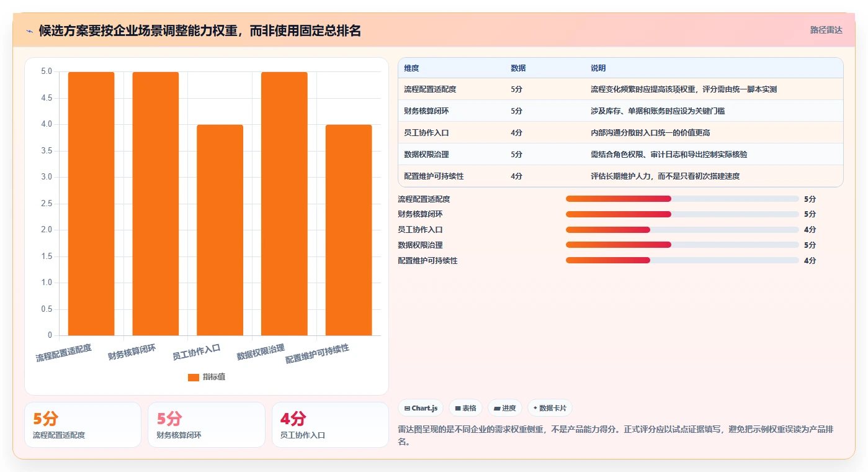Click the 数据卡片 chip
Viewport: 868px width, 472px height.
coord(550,408)
